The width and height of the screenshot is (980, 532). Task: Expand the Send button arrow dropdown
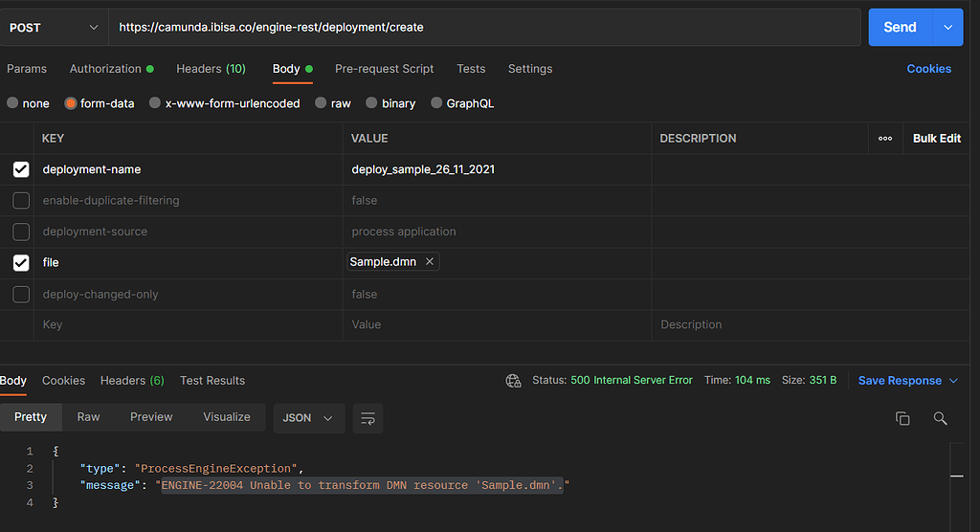tap(948, 28)
